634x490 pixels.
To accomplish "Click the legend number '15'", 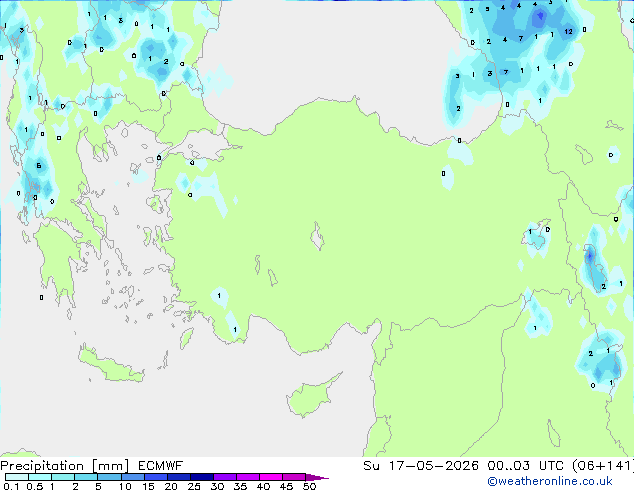I will (148, 486).
